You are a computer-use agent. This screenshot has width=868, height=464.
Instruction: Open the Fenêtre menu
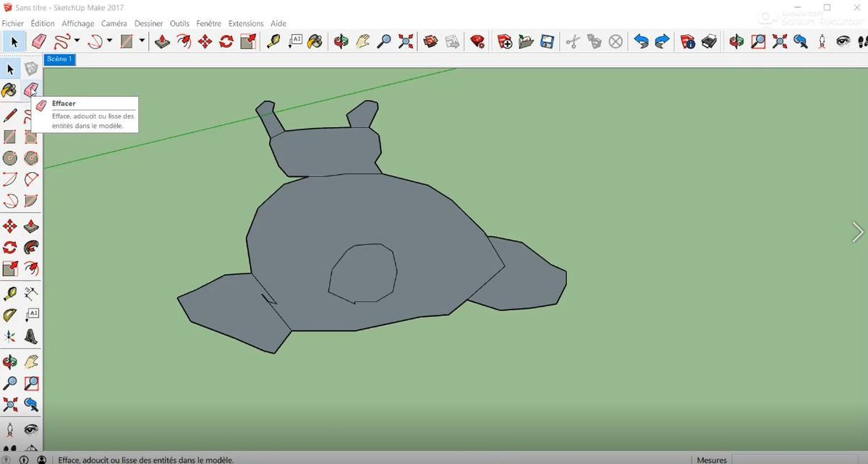[209, 23]
